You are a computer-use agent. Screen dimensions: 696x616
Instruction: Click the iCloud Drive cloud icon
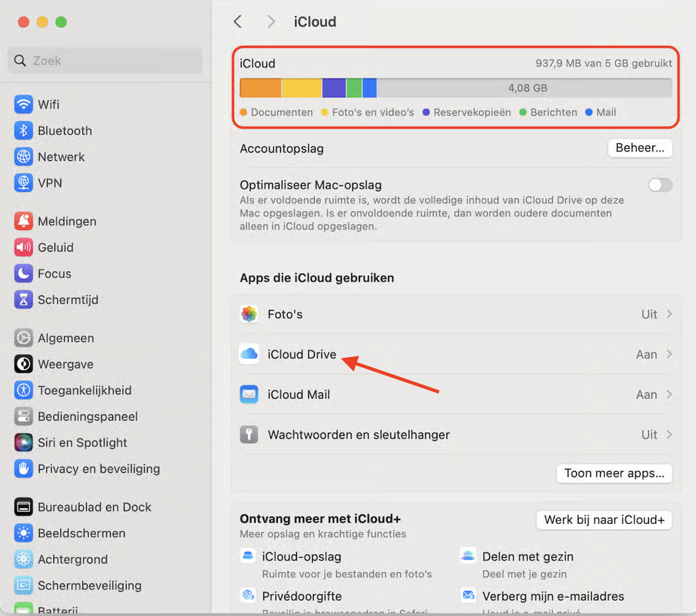coord(249,354)
